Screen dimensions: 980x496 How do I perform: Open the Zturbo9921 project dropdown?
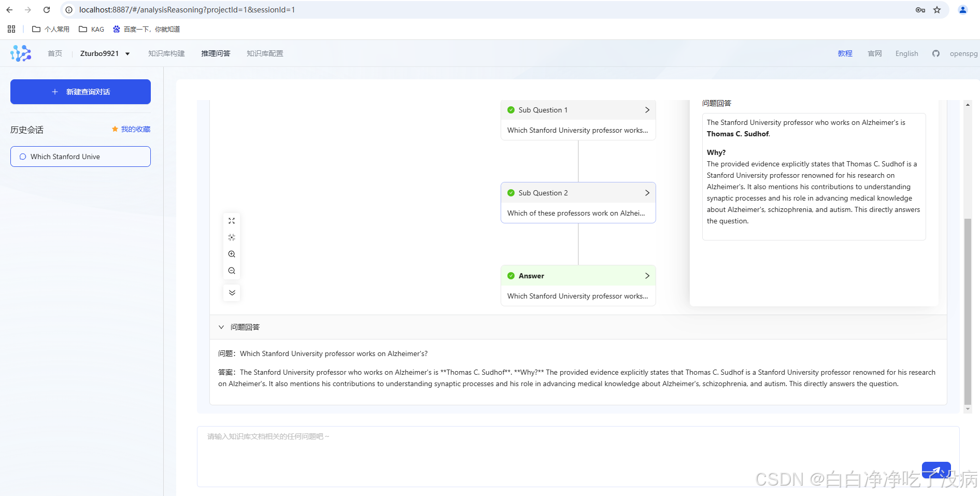coord(105,53)
